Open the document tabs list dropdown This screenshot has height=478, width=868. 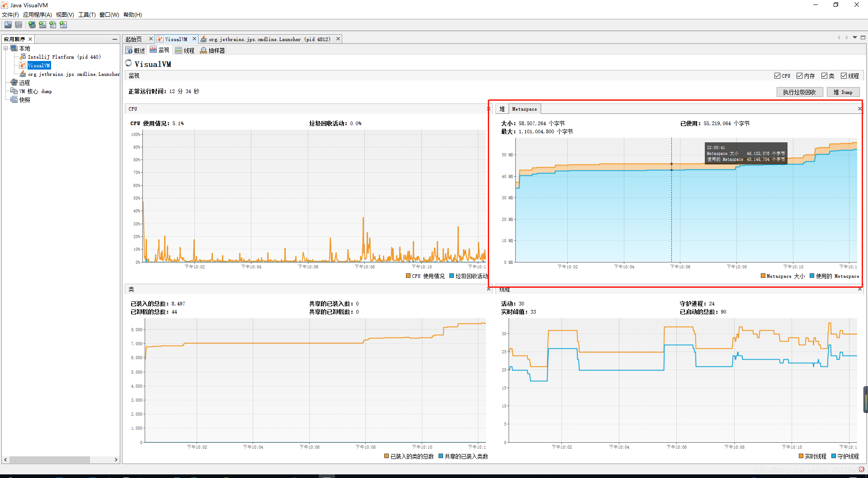pos(855,37)
